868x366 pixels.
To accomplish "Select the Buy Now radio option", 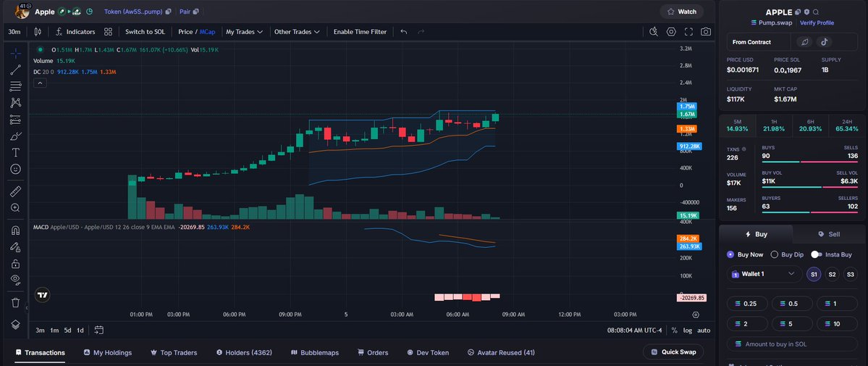I will [x=744, y=254].
